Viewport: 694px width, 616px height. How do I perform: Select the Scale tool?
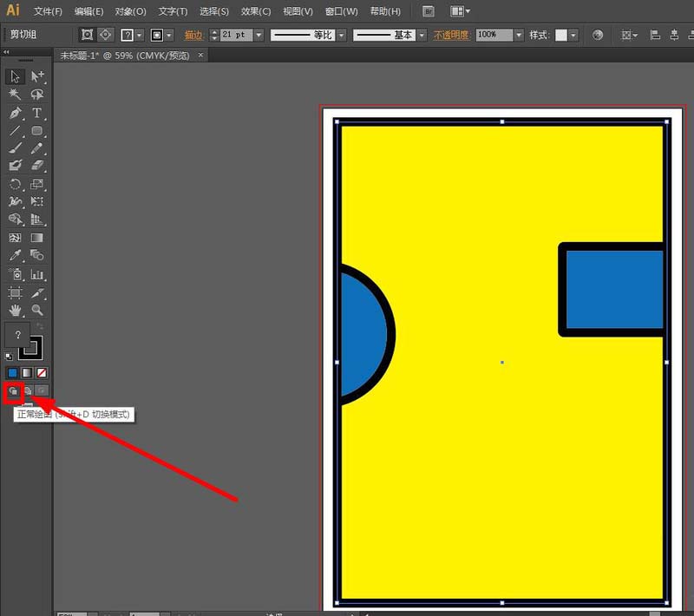[37, 184]
